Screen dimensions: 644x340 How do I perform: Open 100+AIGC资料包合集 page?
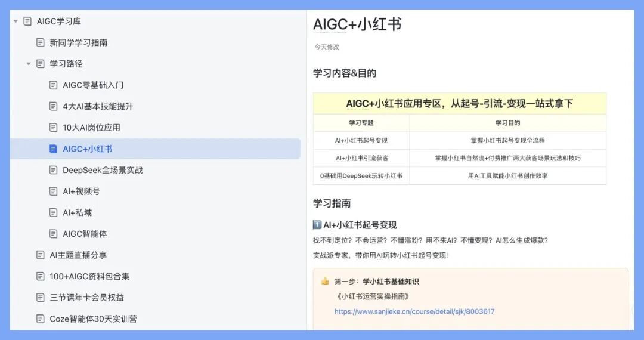[89, 276]
